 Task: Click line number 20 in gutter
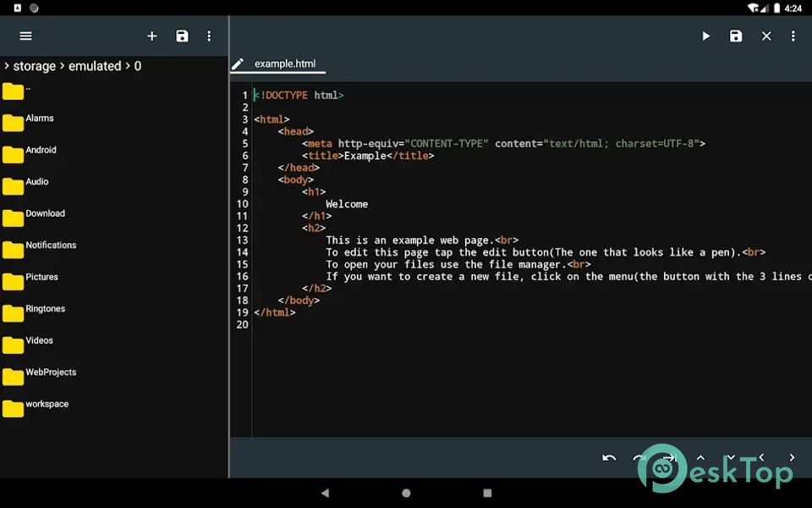(243, 325)
